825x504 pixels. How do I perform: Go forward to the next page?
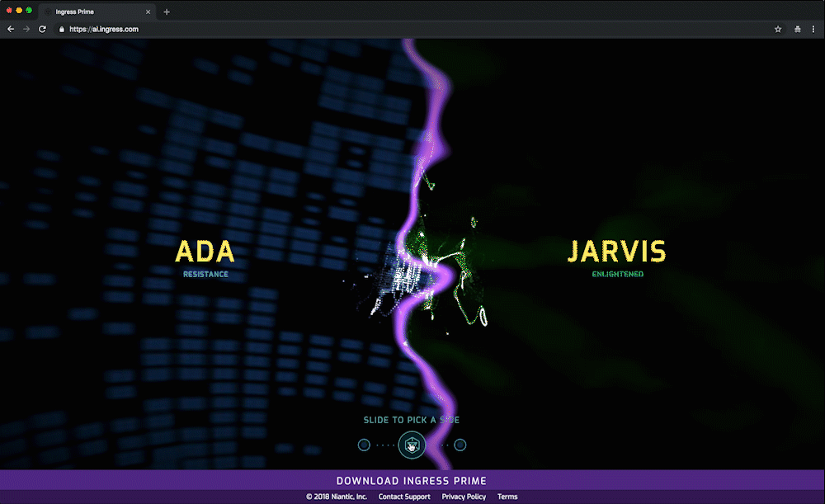coord(26,30)
